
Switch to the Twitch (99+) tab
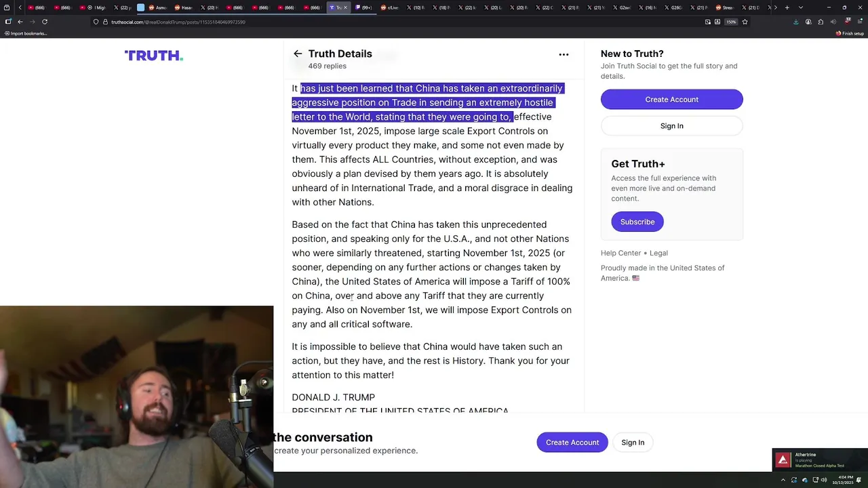coord(365,7)
